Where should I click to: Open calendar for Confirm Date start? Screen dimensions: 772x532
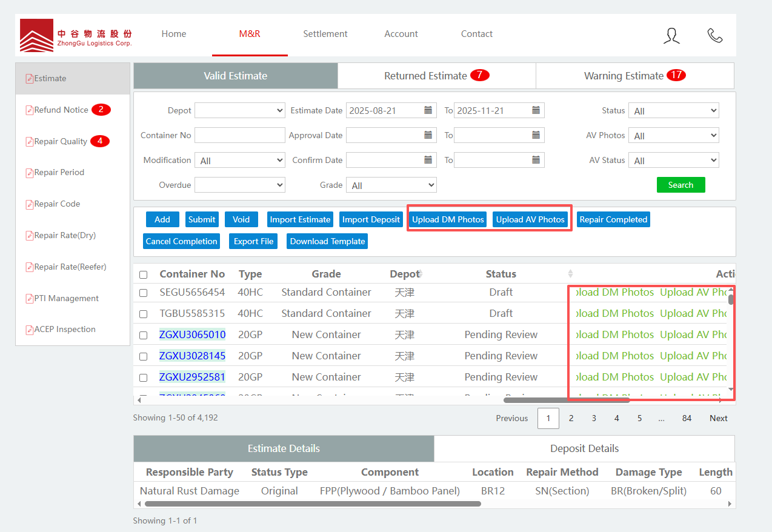428,160
